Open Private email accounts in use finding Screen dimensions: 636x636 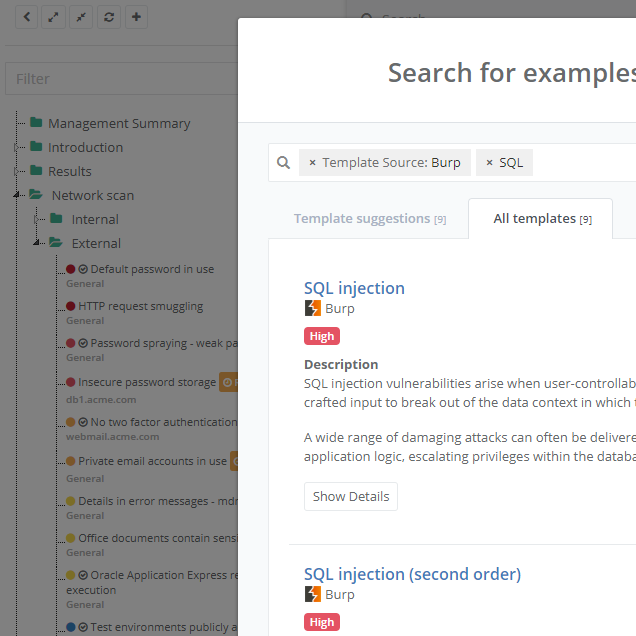pos(153,461)
